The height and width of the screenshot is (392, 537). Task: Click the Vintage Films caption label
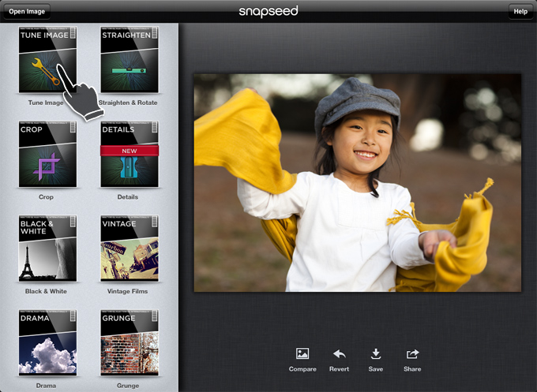coord(130,292)
